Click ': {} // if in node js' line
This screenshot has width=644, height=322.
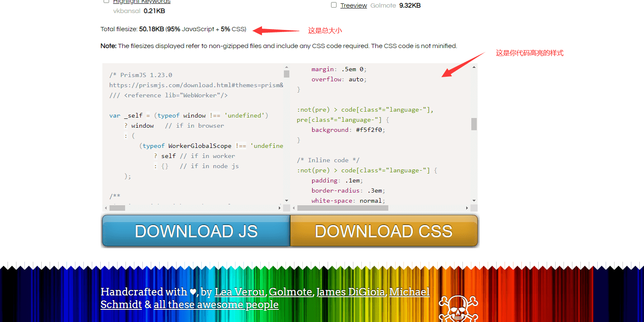tap(196, 166)
